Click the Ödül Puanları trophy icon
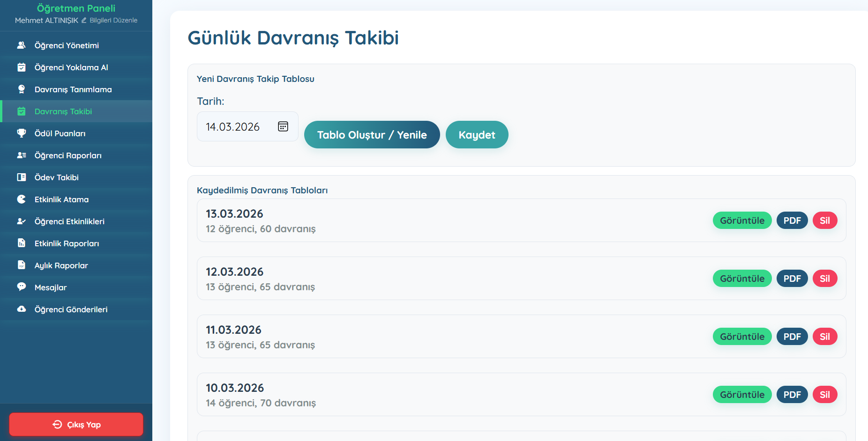 tap(22, 133)
